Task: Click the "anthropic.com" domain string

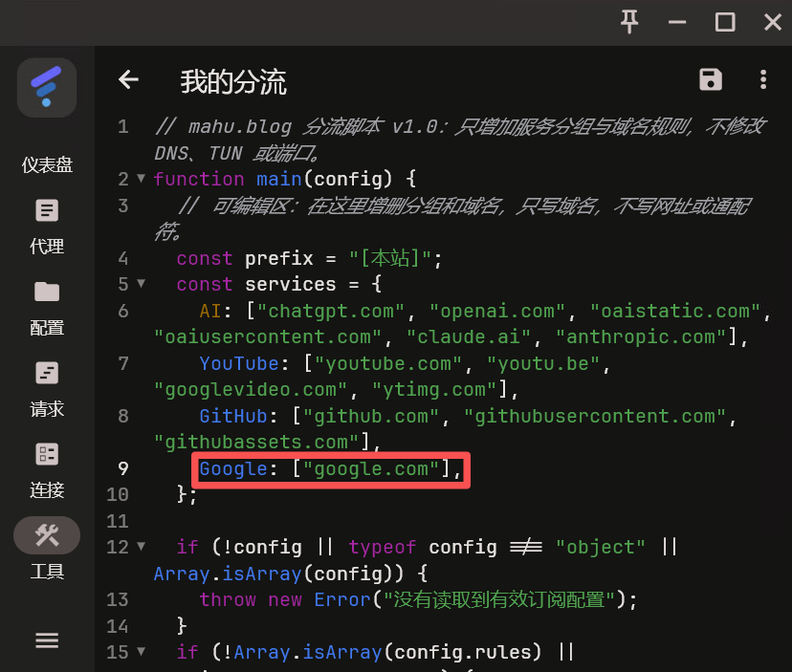Action: (x=642, y=336)
